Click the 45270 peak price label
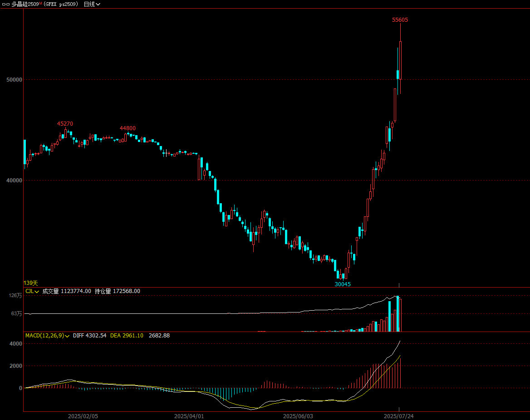The width and height of the screenshot is (530, 420). (x=65, y=124)
